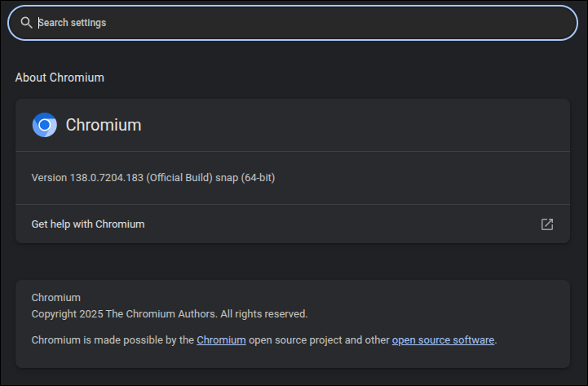The width and height of the screenshot is (588, 386).
Task: Click the Search settings input field
Action: pos(302,23)
